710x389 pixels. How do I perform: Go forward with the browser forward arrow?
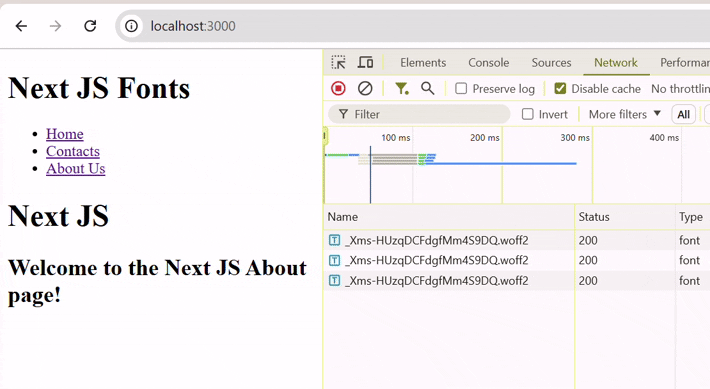tap(55, 26)
